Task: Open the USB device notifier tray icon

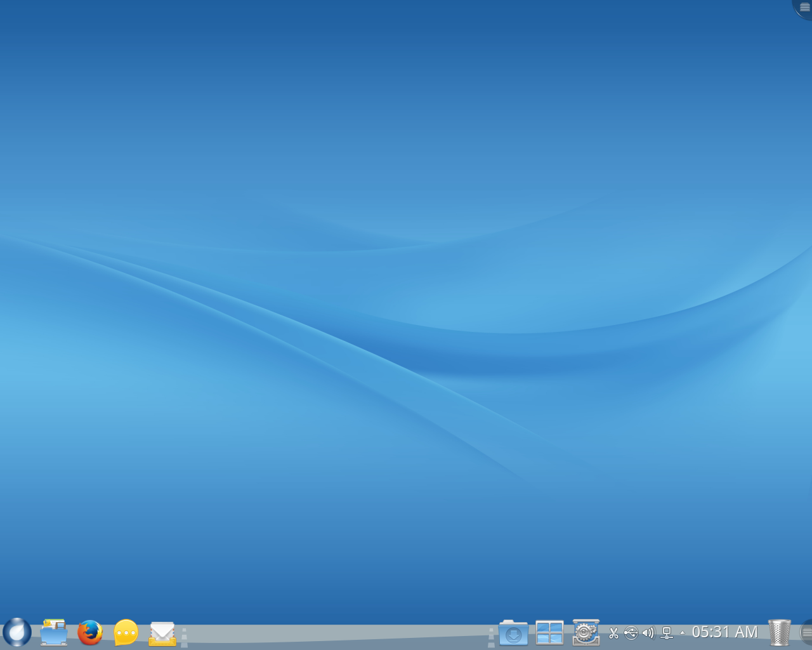Action: tap(631, 633)
